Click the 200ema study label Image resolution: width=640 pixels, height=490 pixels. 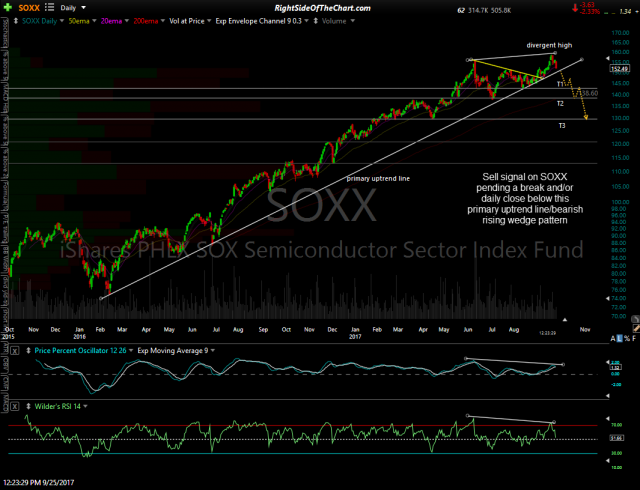click(x=145, y=21)
